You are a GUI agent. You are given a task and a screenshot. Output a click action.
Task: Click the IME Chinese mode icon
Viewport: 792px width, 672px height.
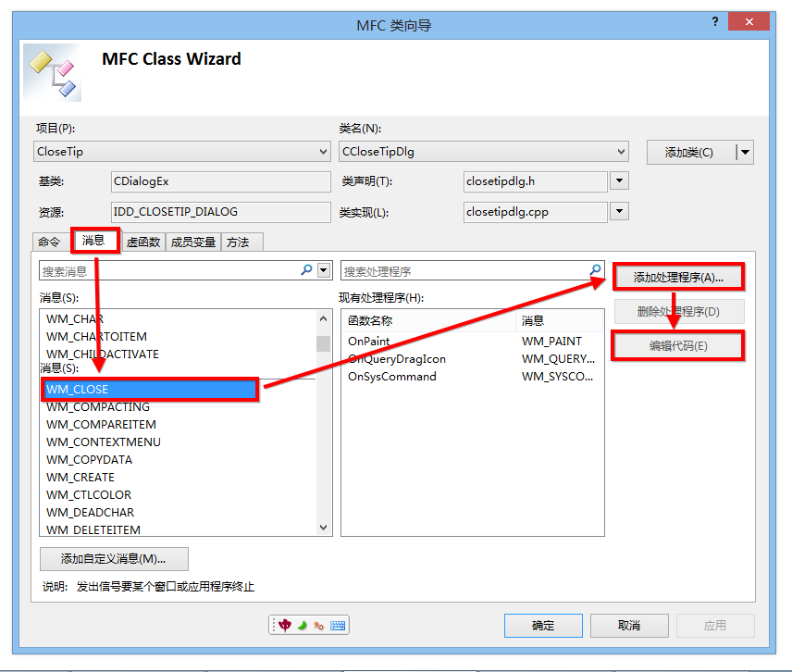tap(285, 626)
